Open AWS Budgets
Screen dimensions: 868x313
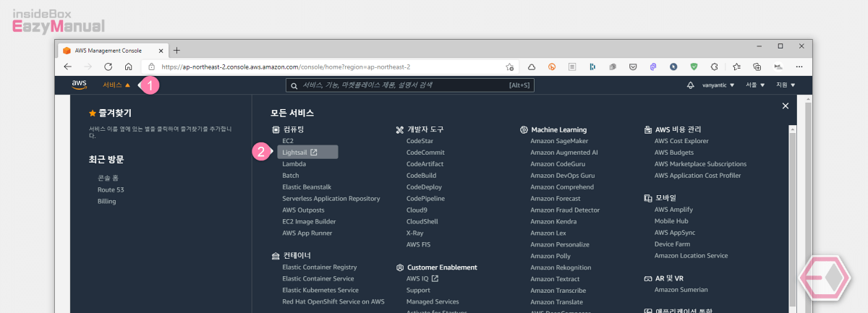pos(674,153)
